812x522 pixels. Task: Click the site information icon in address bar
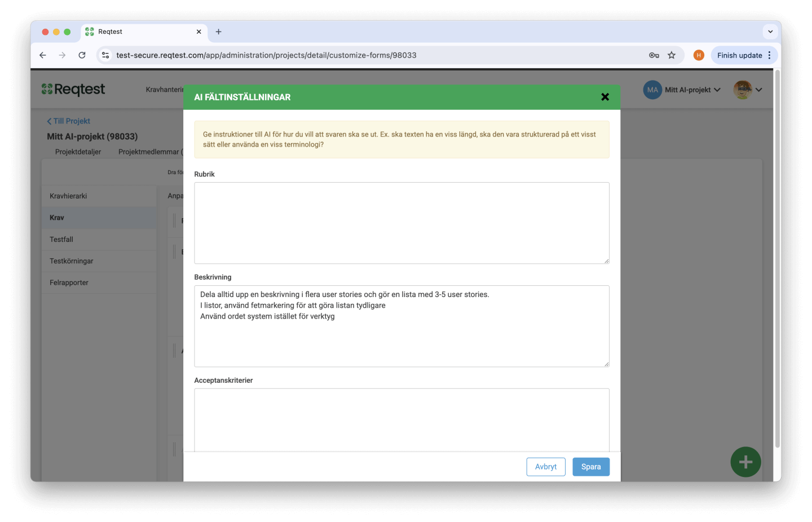(105, 55)
